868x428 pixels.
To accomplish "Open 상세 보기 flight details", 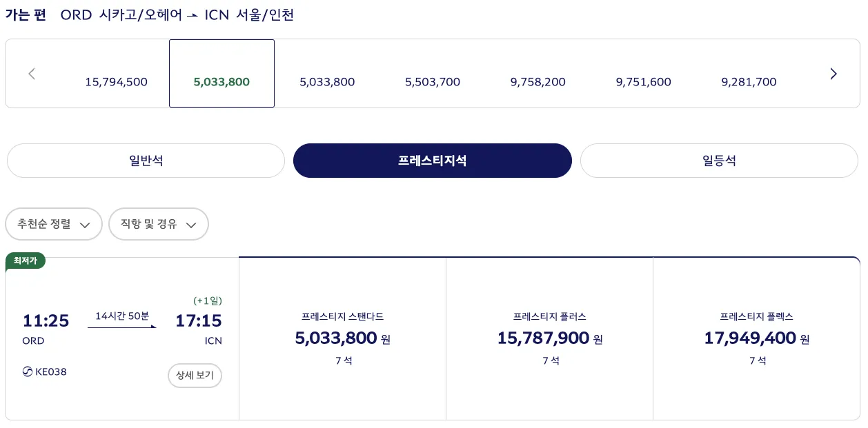I will coord(195,376).
